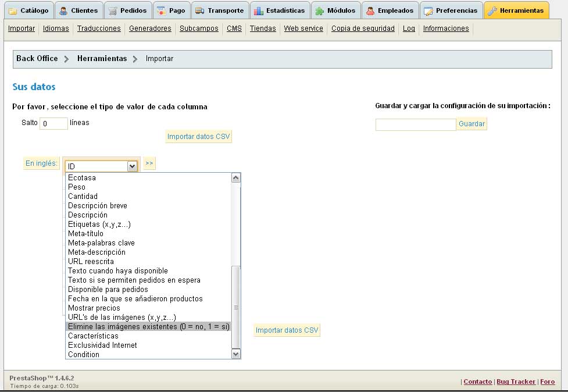Click the dropdown list scrollbar thumb
The width and height of the screenshot is (568, 392).
(x=236, y=307)
